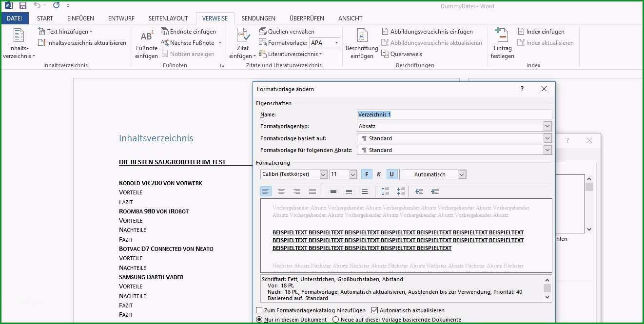Click Endnote einfügen

pyautogui.click(x=189, y=32)
